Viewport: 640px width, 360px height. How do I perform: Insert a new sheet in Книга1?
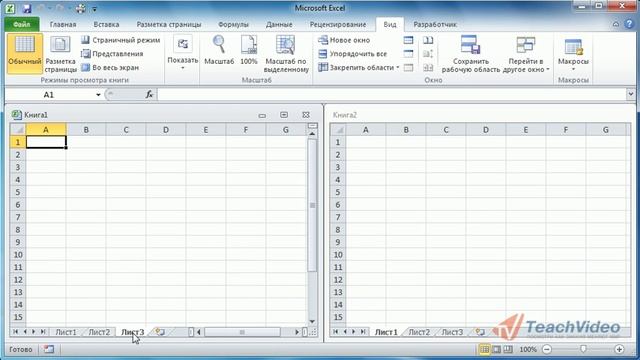[160, 332]
